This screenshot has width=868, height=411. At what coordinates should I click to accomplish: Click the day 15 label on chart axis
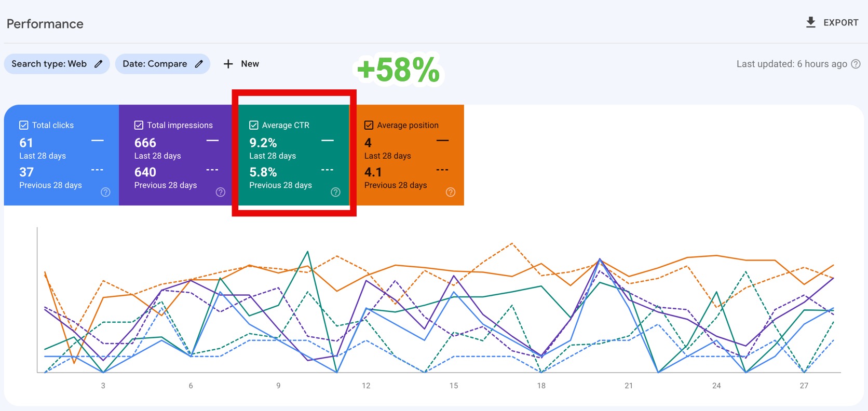click(x=454, y=386)
